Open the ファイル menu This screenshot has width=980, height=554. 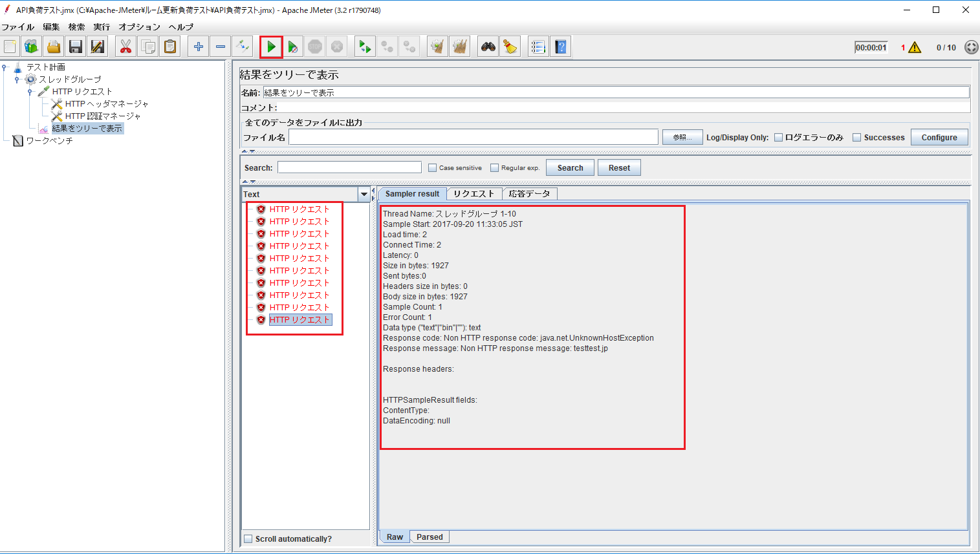pos(18,27)
